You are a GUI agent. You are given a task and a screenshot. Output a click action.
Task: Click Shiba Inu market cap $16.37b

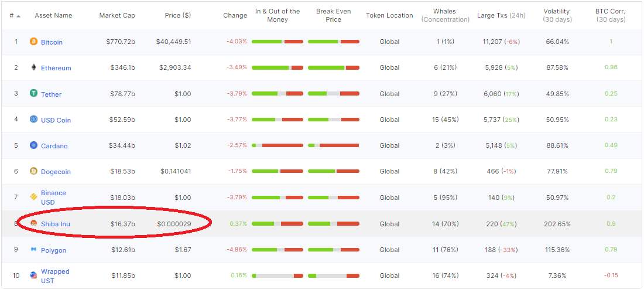123,224
